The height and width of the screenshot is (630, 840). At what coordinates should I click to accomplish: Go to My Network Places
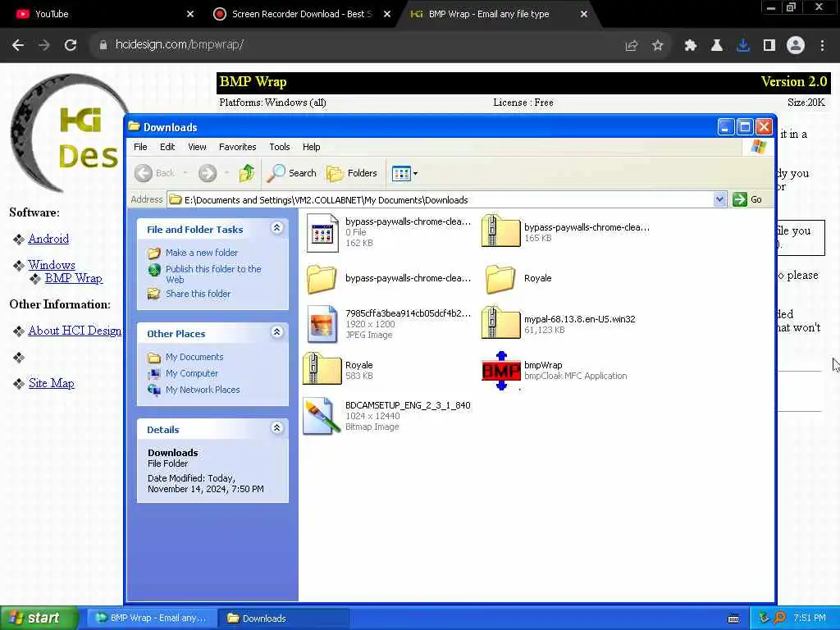203,390
